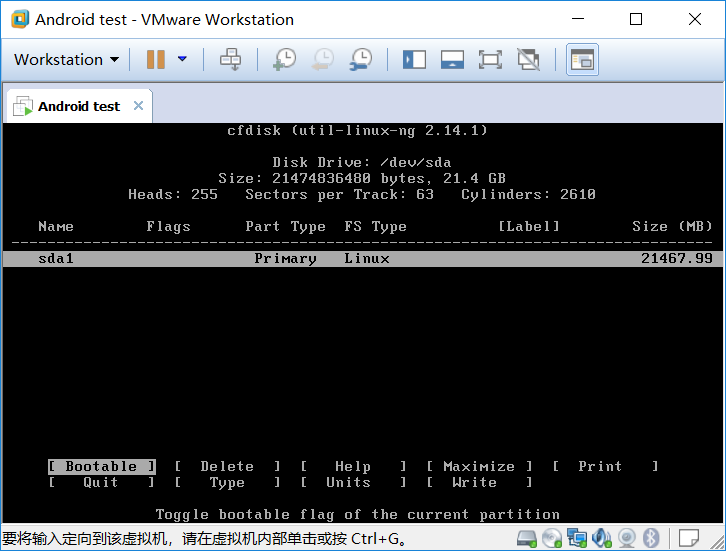
Task: Click the Write option in cfdisk
Action: 474,482
